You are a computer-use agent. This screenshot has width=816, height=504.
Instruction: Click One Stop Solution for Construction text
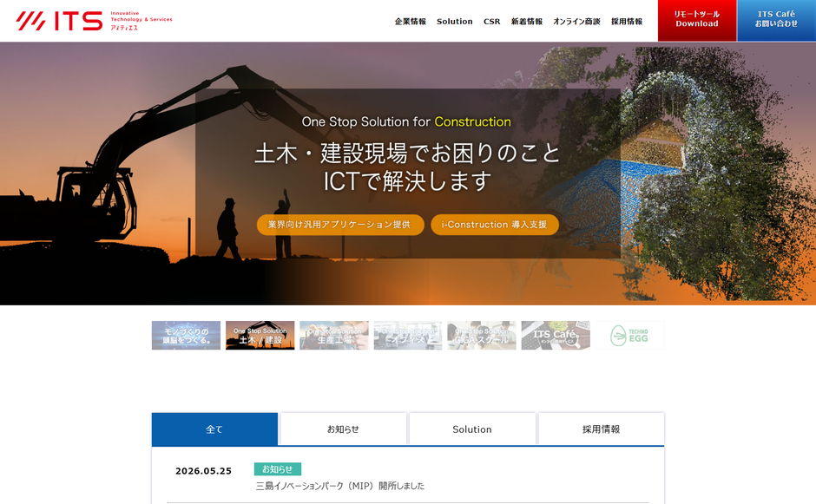click(x=406, y=121)
